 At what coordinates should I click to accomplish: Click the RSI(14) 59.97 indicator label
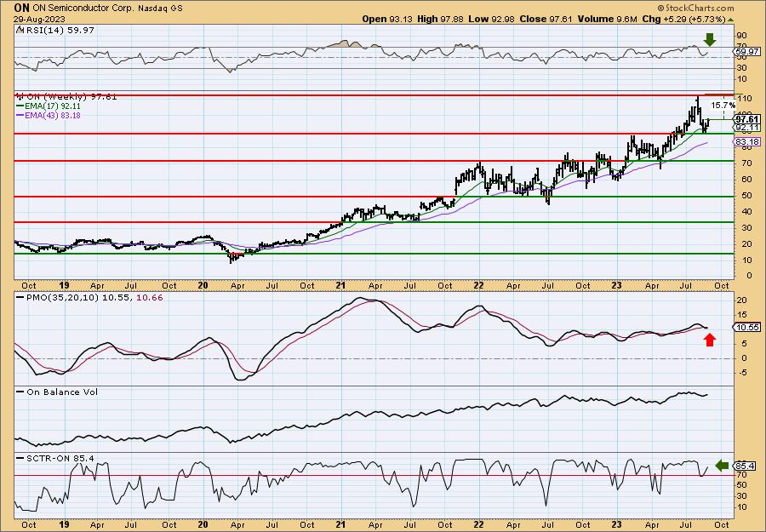coord(59,30)
